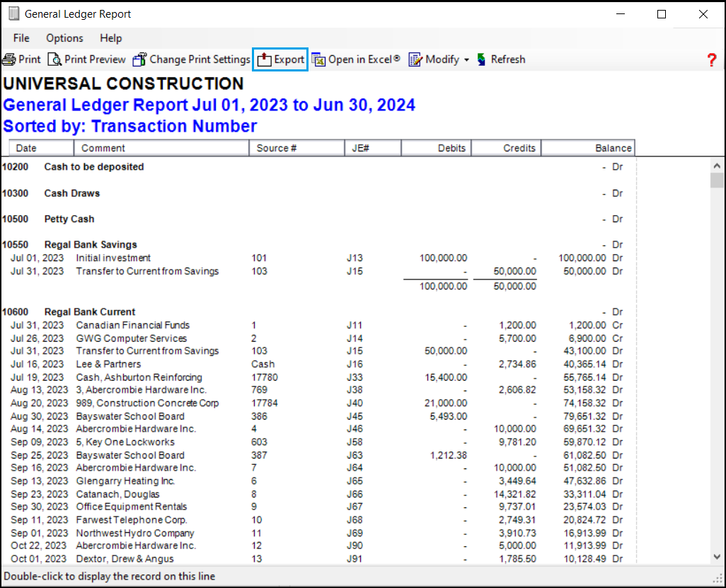
Task: Click Canadian Financial Funds entry
Action: coord(133,325)
